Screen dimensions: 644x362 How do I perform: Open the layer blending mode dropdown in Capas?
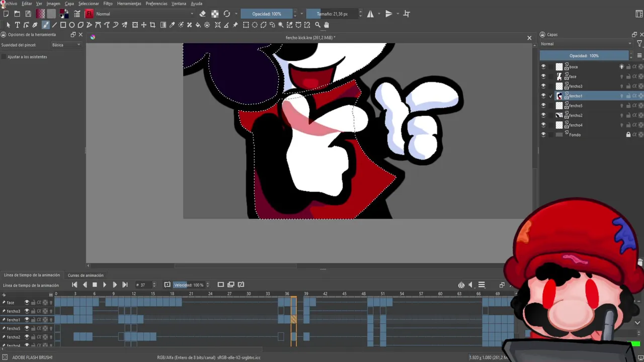pyautogui.click(x=586, y=44)
